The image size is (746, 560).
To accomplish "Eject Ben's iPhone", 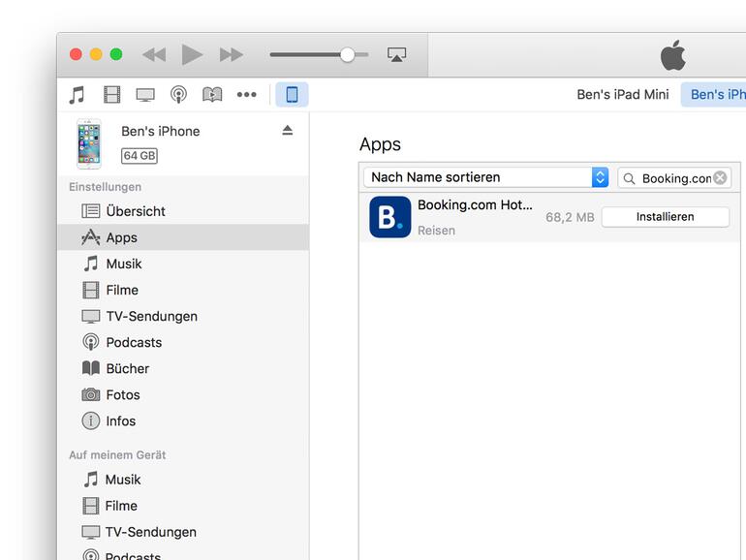I will [287, 131].
